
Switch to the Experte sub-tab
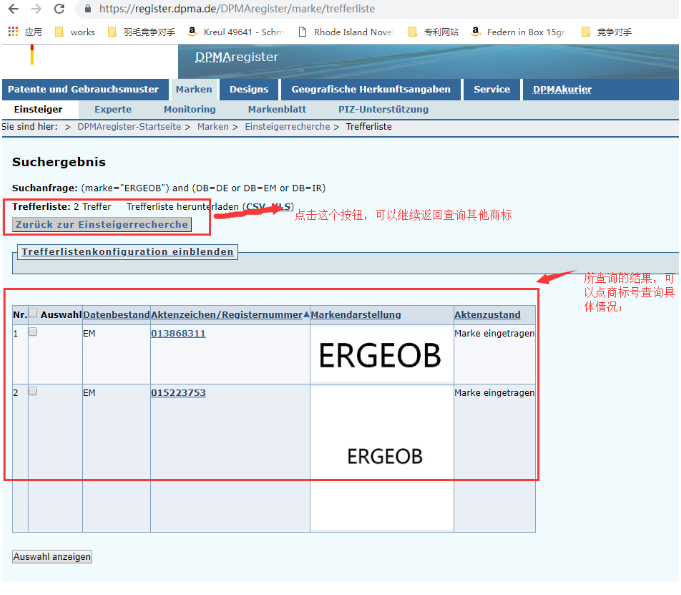[113, 109]
